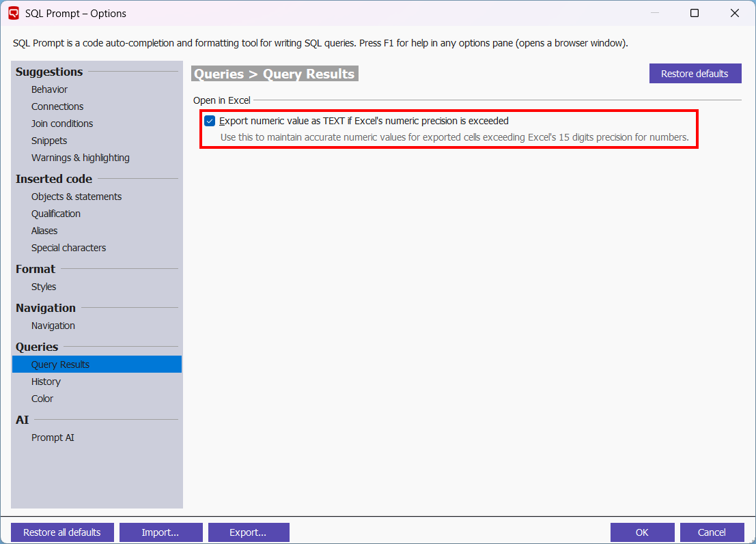This screenshot has width=756, height=544.
Task: Open Join conditions settings
Action: click(x=62, y=124)
